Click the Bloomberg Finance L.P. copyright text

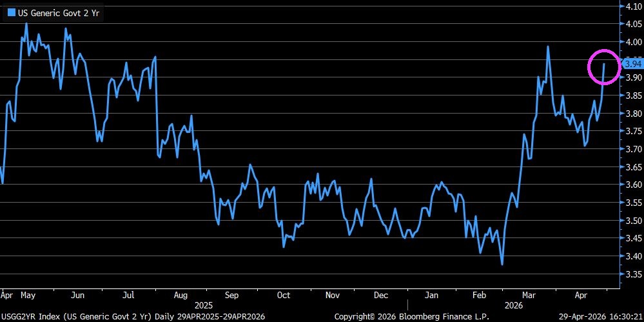click(x=411, y=316)
